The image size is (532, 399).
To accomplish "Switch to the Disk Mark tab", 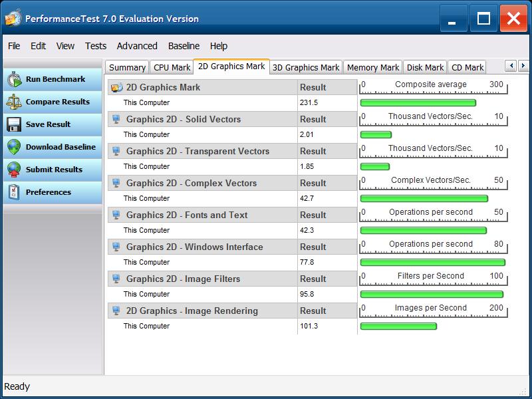I will click(425, 68).
